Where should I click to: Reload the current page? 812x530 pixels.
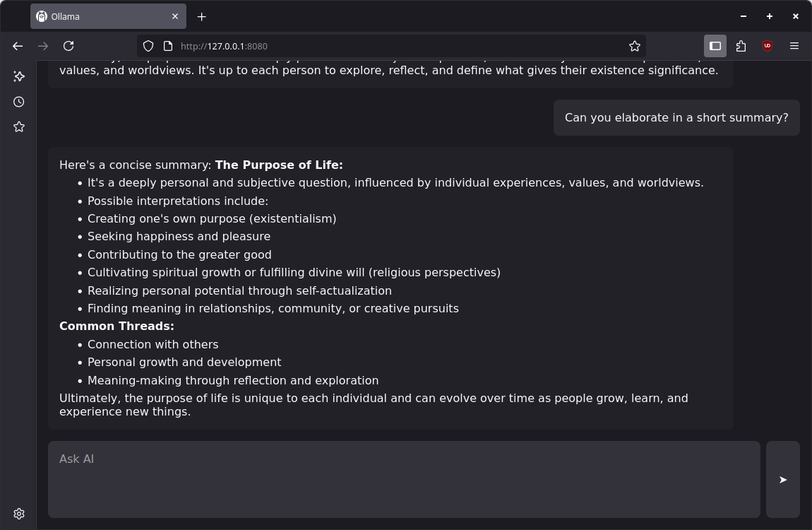68,46
